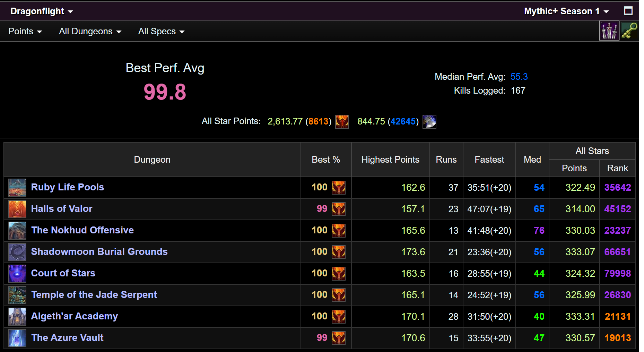Open The Azure Vault link

68,338
